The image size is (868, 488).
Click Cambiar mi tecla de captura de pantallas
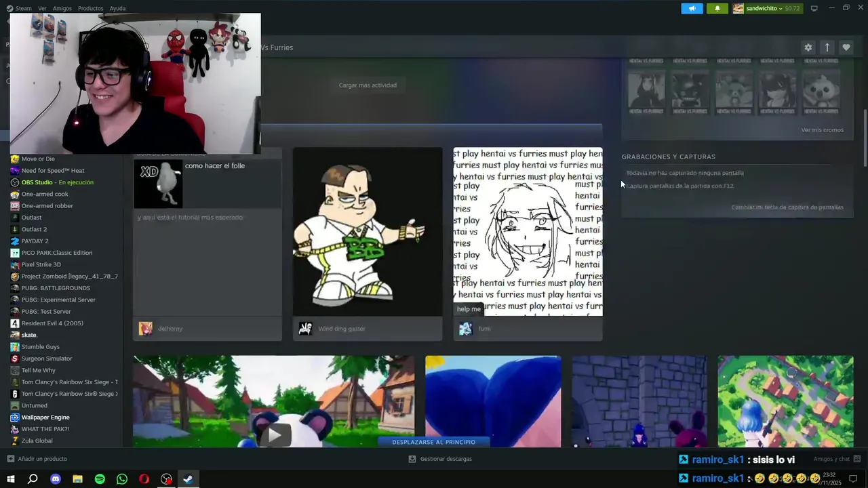click(x=787, y=207)
